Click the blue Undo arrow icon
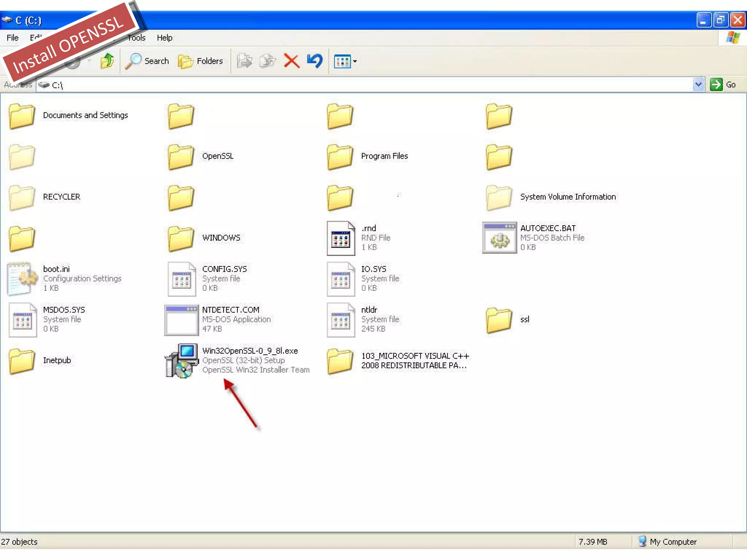The image size is (747, 560). point(315,61)
